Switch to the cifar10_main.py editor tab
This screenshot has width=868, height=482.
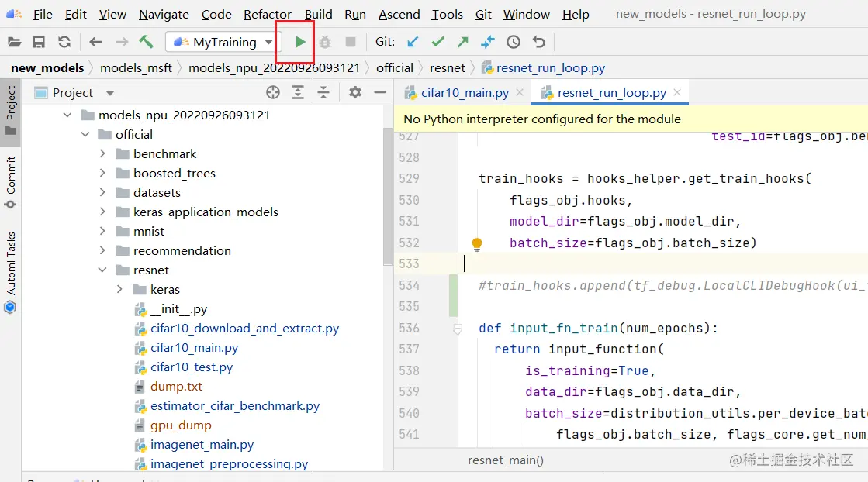464,93
